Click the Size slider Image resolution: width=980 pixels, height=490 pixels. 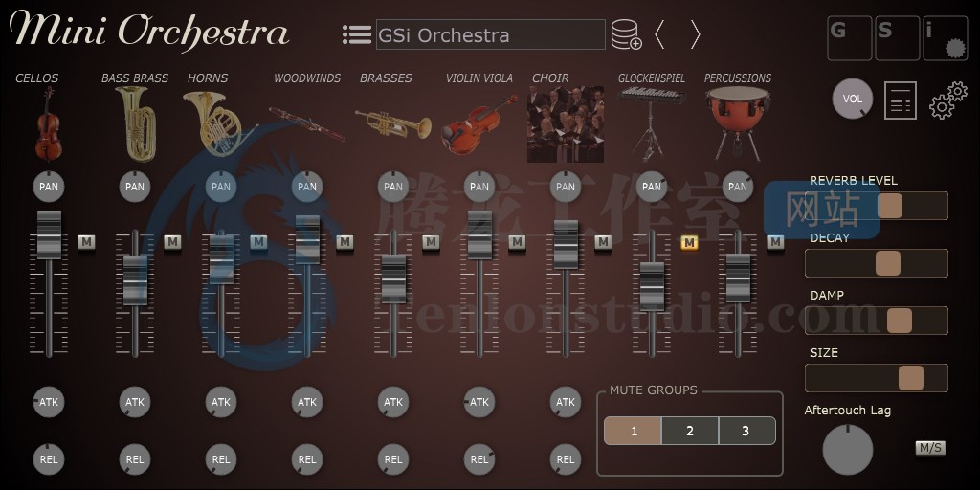click(x=877, y=378)
